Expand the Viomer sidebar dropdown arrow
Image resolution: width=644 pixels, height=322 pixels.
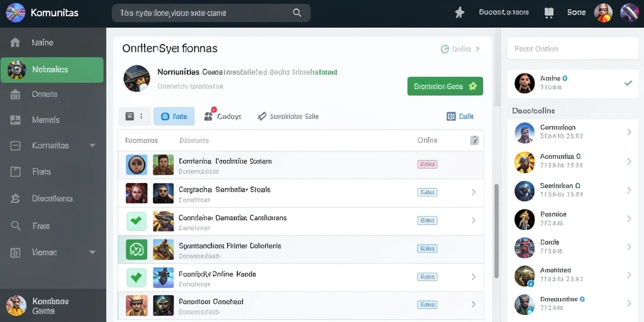[92, 252]
